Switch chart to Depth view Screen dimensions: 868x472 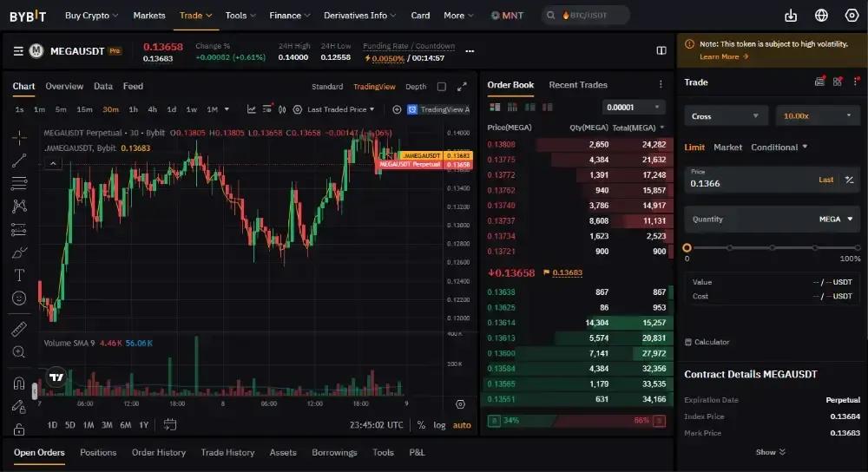click(416, 87)
